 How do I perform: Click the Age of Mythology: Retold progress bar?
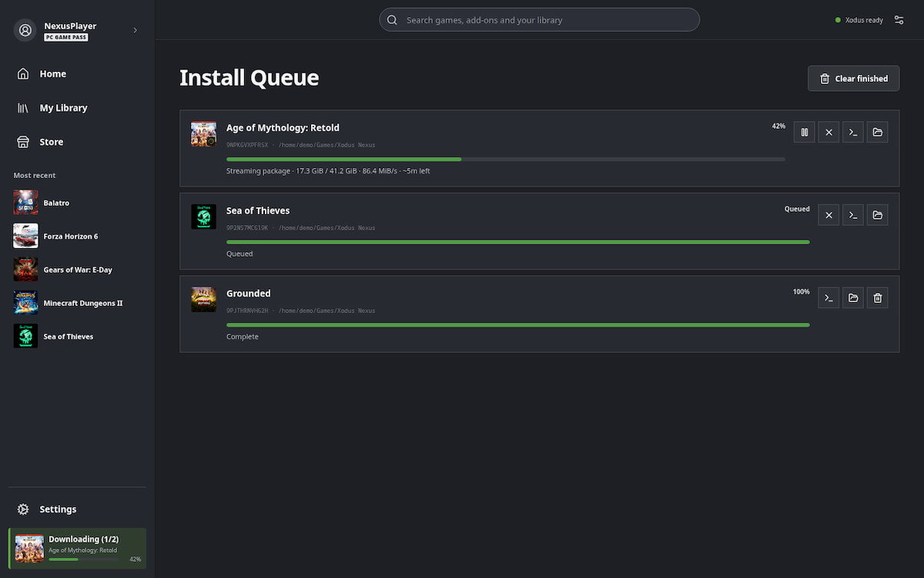[x=506, y=160]
